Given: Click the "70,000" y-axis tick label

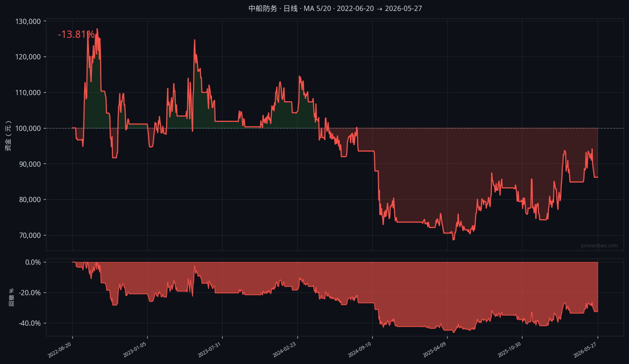Looking at the screenshot, I should (x=30, y=235).
